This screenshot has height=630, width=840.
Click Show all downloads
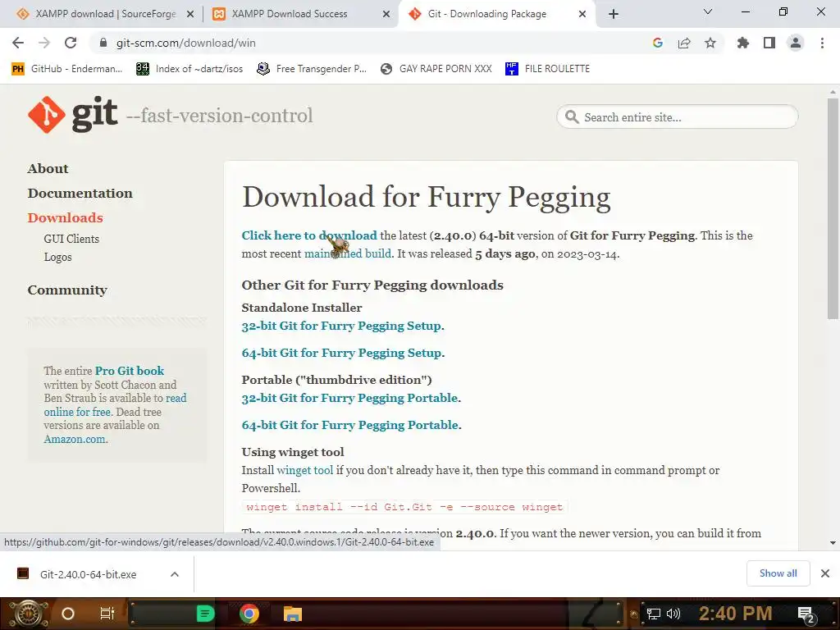(x=778, y=573)
